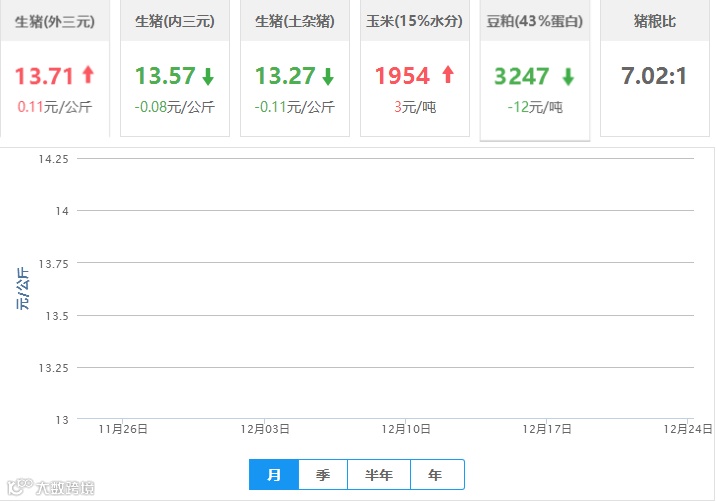Screen dimensions: 717x502
Task: Click the change text -12元/吨
Action: click(535, 107)
